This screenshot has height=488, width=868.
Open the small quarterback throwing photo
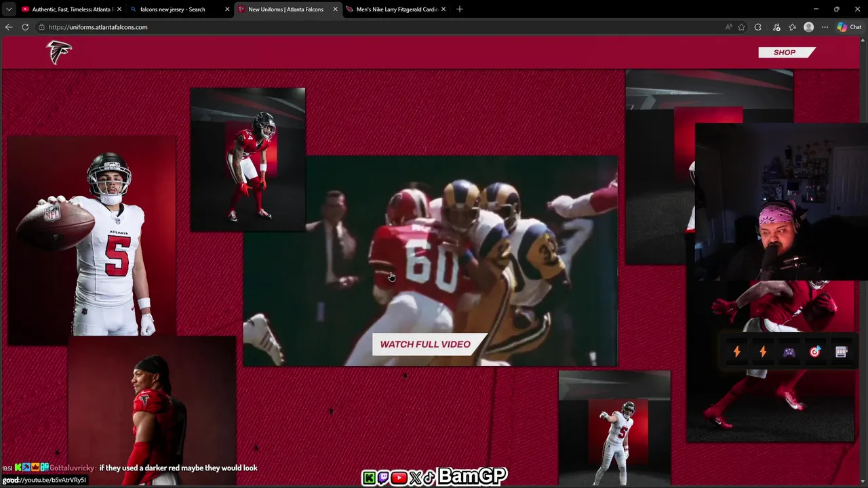[614, 428]
